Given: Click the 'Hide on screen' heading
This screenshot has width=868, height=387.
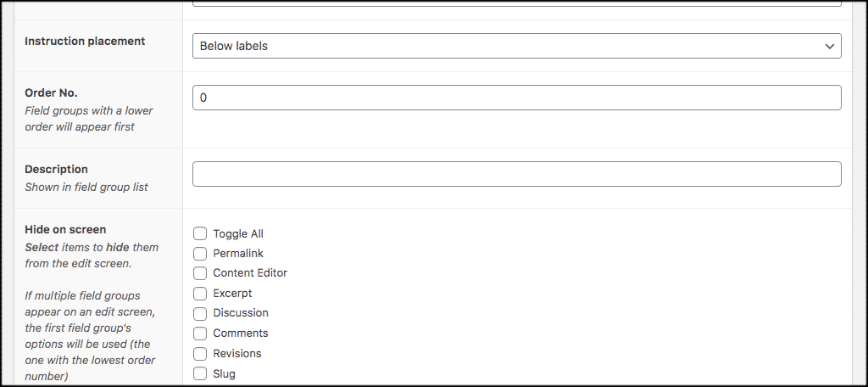Looking at the screenshot, I should click(65, 229).
